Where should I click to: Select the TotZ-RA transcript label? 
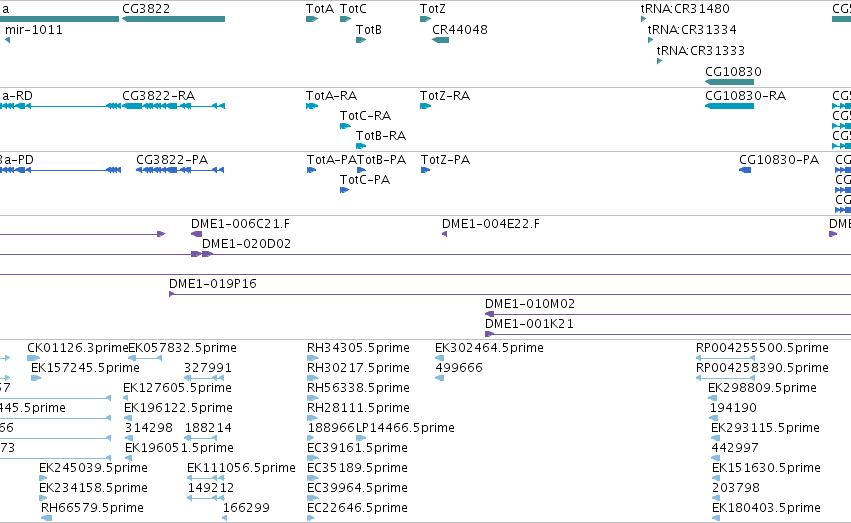(445, 95)
